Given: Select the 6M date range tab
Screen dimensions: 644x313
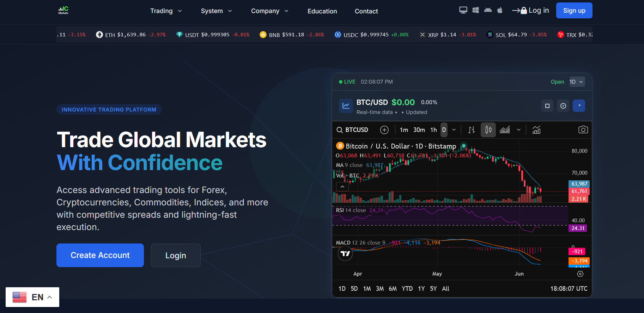Looking at the screenshot, I should [x=393, y=289].
